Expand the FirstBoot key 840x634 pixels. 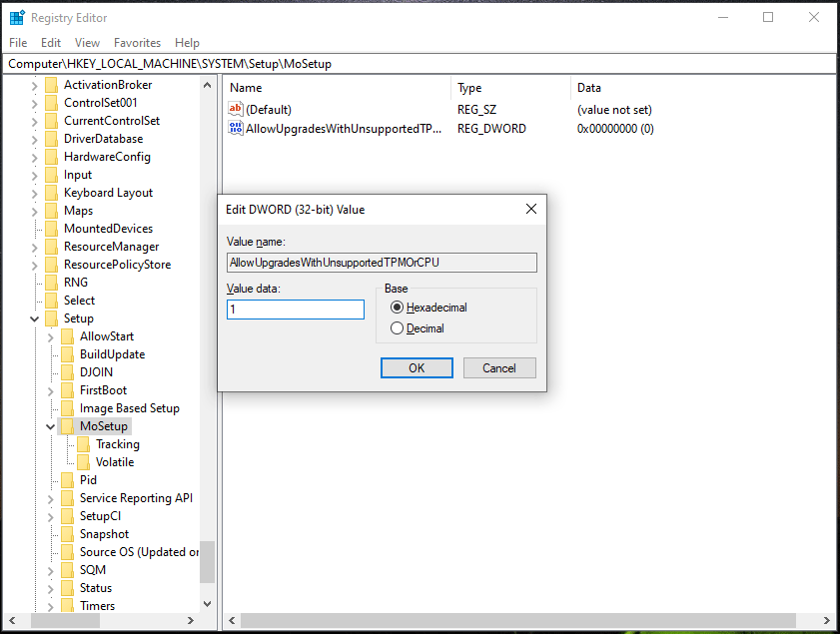click(x=50, y=391)
